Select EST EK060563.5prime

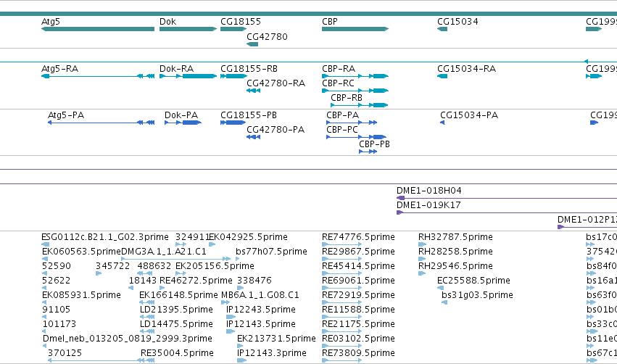click(44, 259)
